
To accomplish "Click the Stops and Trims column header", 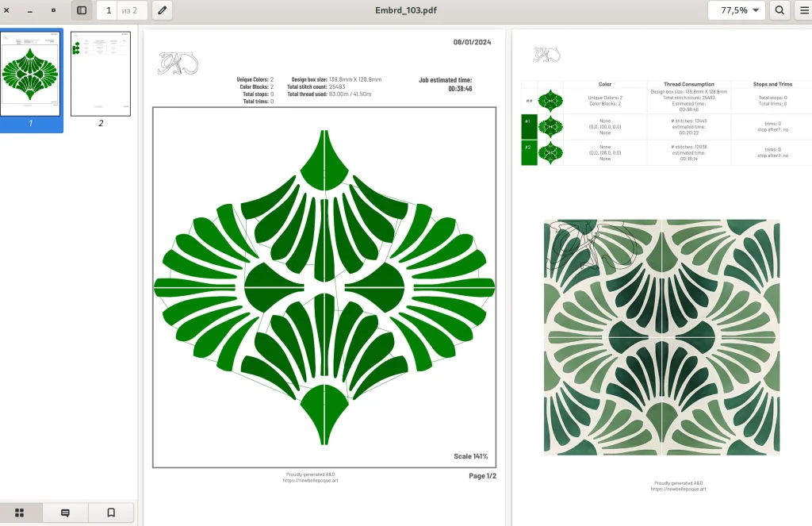I will tap(772, 84).
